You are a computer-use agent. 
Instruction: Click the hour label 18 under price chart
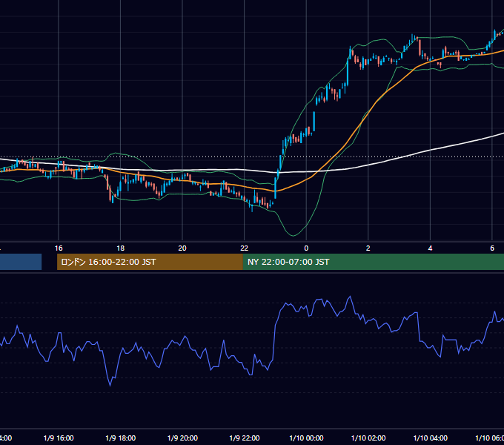click(x=121, y=248)
